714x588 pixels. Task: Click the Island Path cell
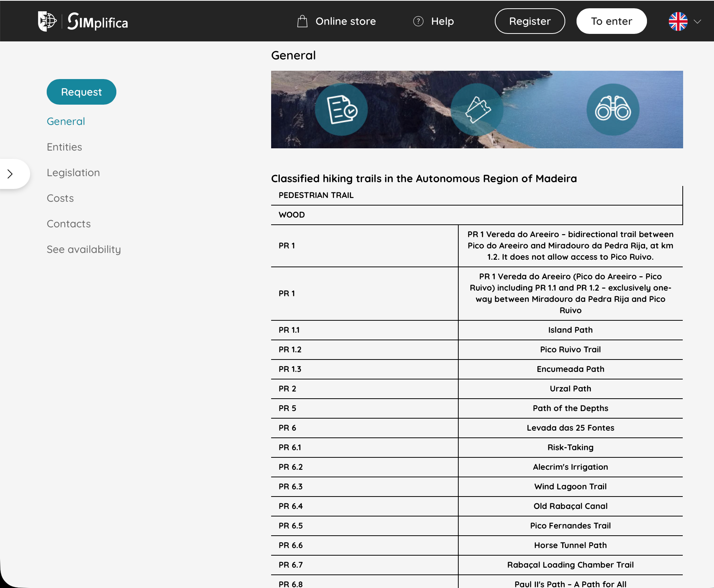coord(571,330)
